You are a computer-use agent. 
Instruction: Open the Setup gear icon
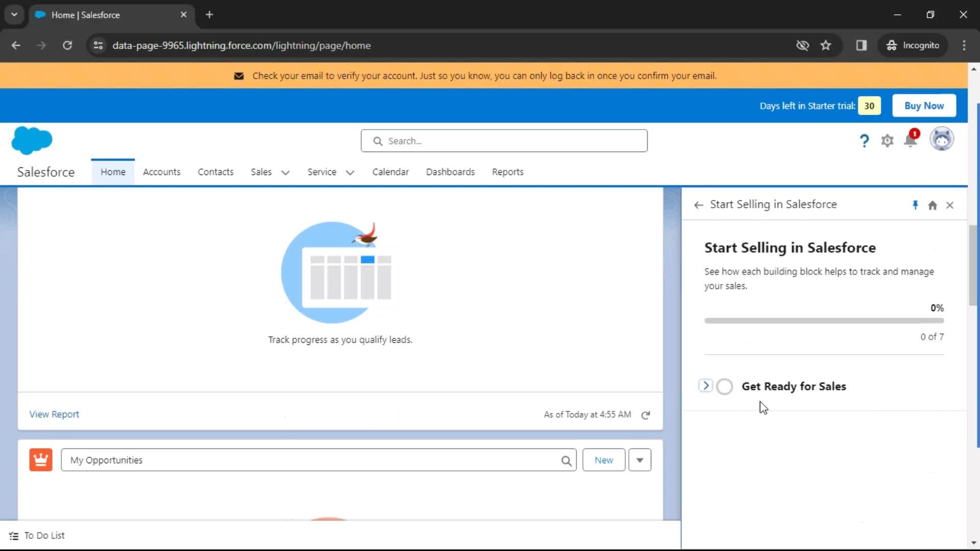coord(887,141)
